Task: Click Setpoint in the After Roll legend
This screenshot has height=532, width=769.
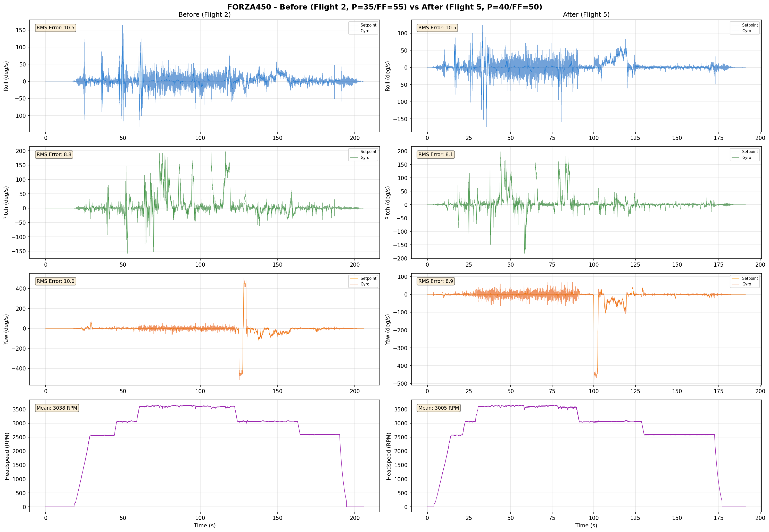Action: coord(750,25)
